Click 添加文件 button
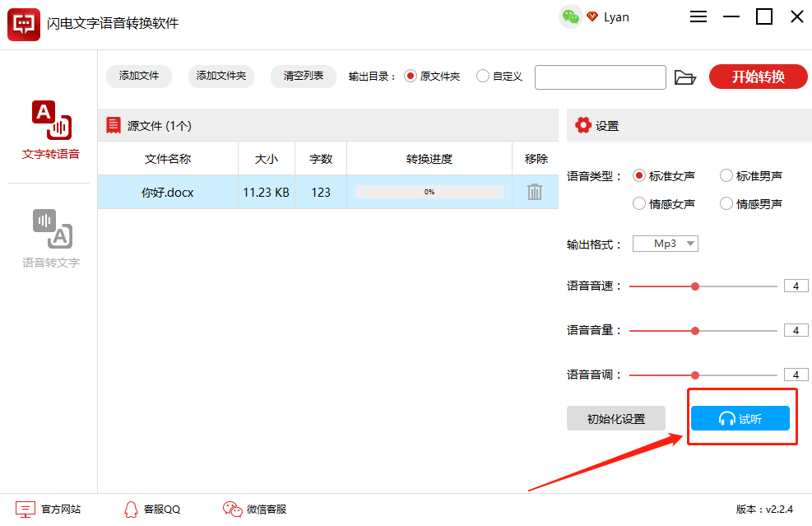Screen dimensions: 812x526 click(139, 77)
